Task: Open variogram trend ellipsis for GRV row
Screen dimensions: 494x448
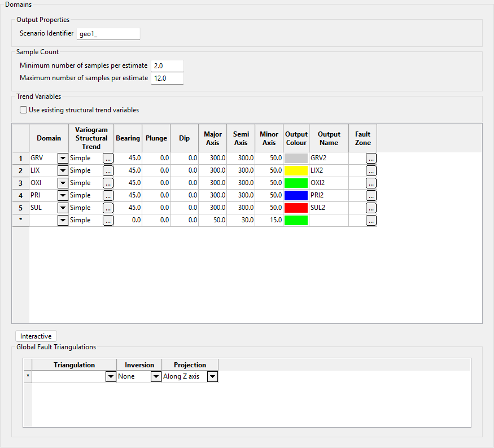Action: point(108,159)
